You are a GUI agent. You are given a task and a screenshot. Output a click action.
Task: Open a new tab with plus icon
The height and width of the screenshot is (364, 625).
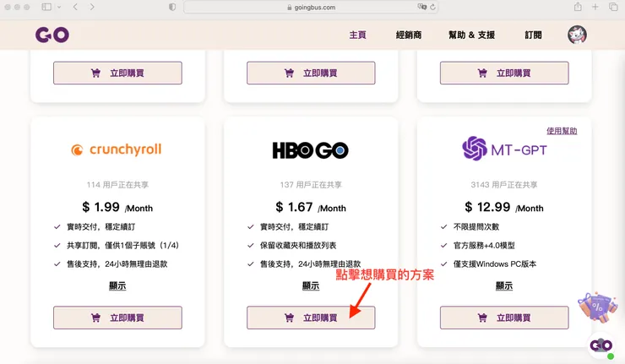tap(595, 7)
